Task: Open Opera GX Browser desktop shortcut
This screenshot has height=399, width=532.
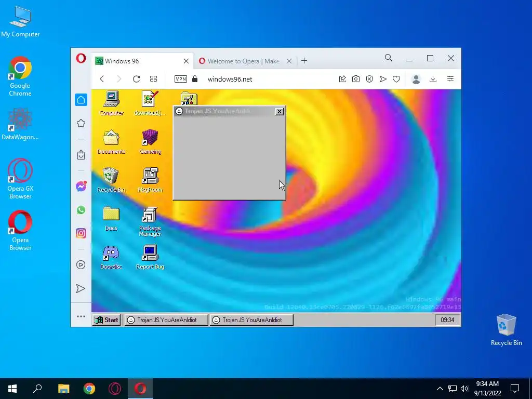Action: pyautogui.click(x=20, y=179)
